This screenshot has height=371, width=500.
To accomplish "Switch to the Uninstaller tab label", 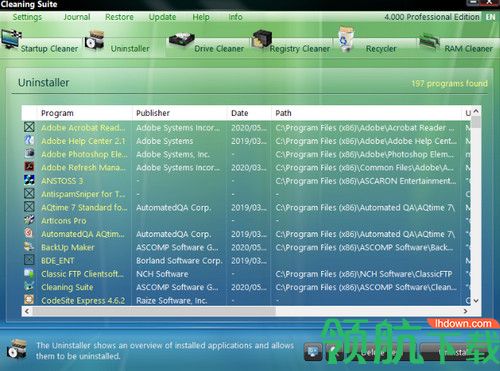I will [130, 49].
